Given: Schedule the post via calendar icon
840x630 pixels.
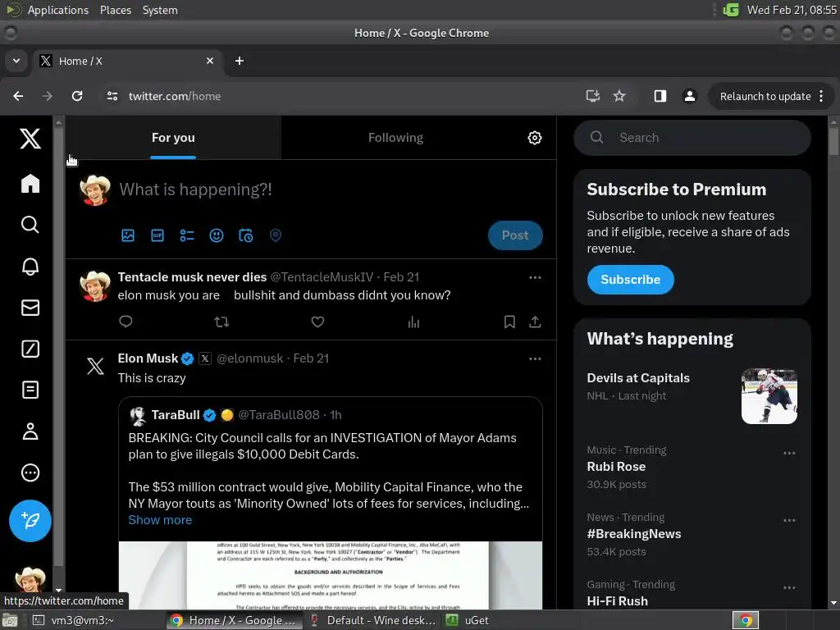Looking at the screenshot, I should point(246,235).
